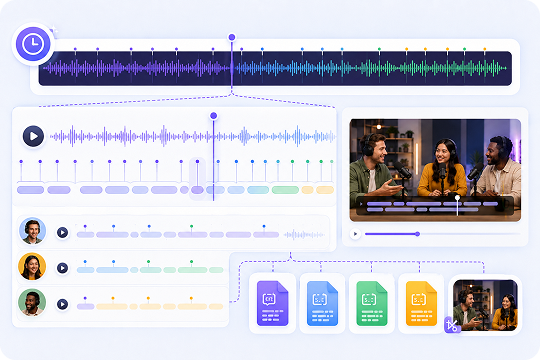Select the first purple segment pill in the zoomed timeline
Viewport: 540px width, 360px height.
point(30,190)
